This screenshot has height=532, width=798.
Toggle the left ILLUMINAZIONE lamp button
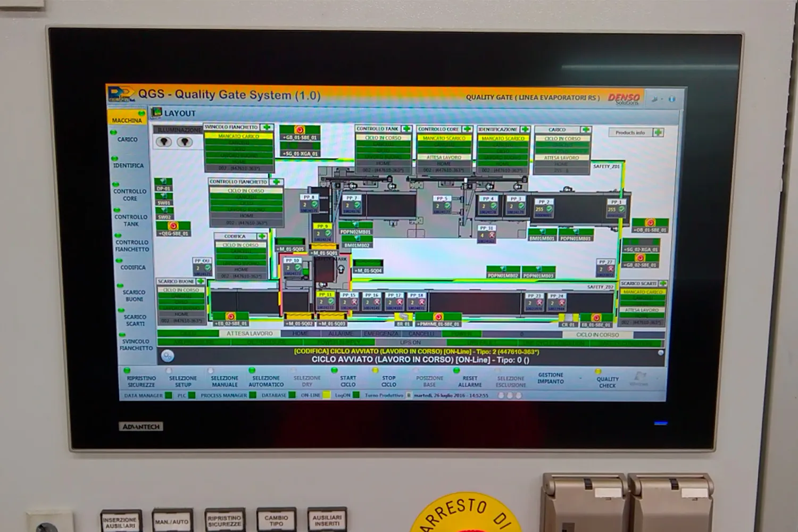[163, 142]
